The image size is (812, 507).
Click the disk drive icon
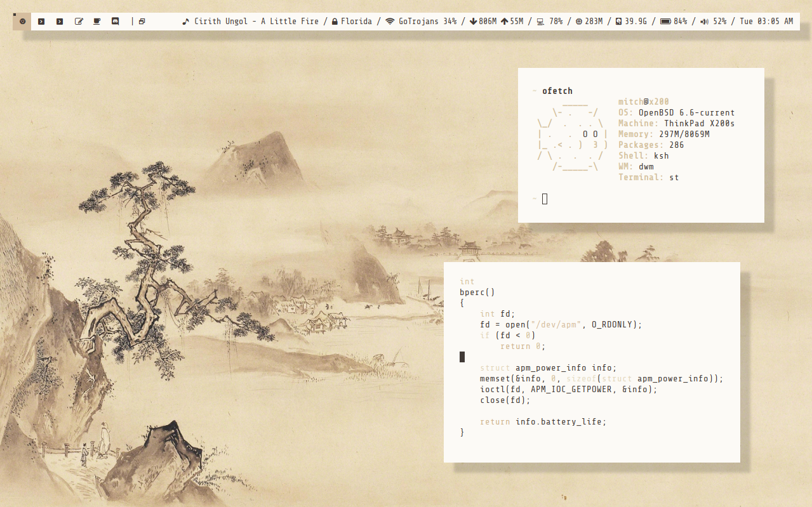click(x=619, y=22)
